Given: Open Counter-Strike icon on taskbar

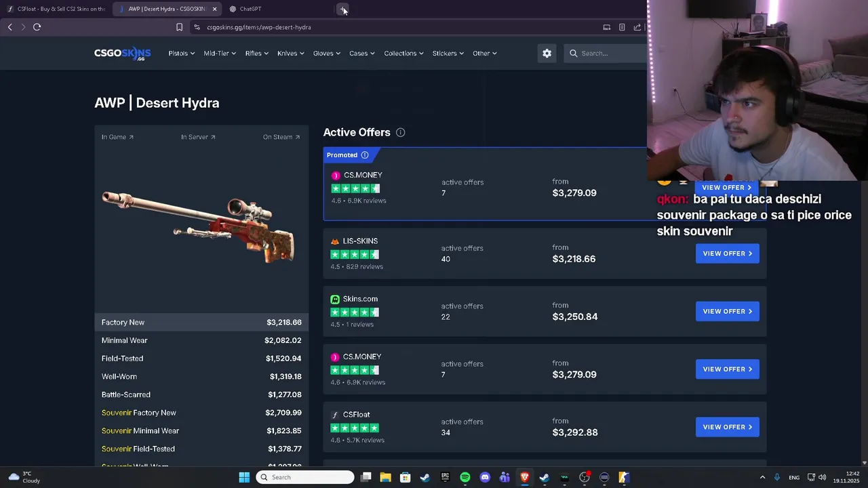Looking at the screenshot, I should pyautogui.click(x=624, y=477).
